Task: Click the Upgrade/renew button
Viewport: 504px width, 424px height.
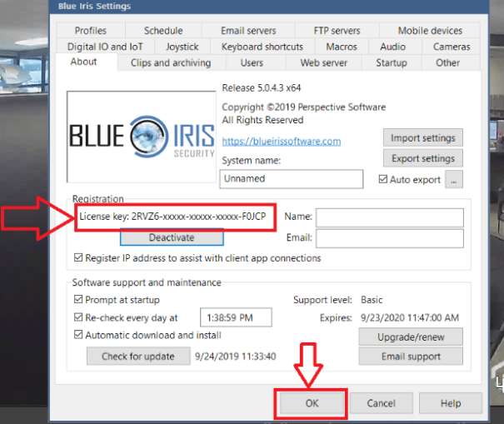Action: point(410,337)
